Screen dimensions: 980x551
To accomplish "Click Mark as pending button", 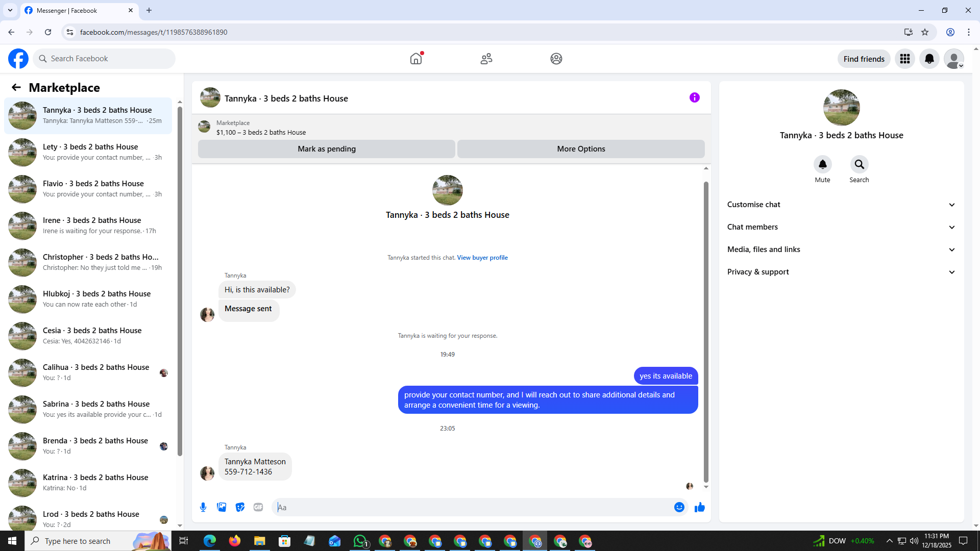I will [x=326, y=149].
